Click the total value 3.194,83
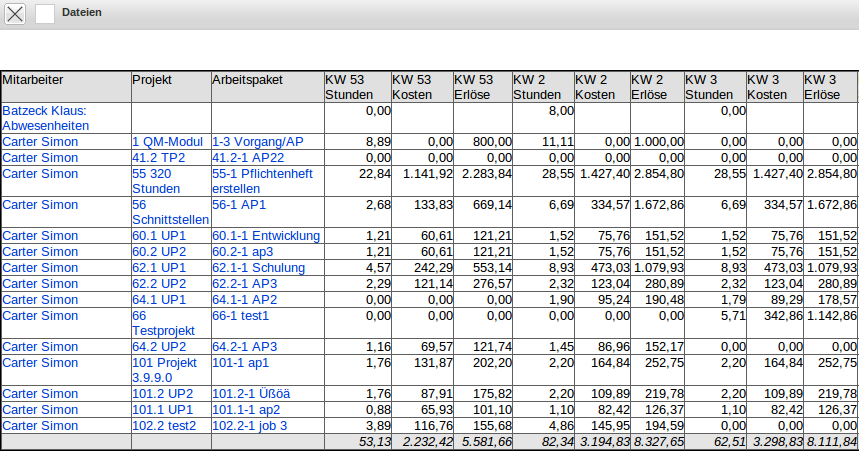 [x=605, y=442]
